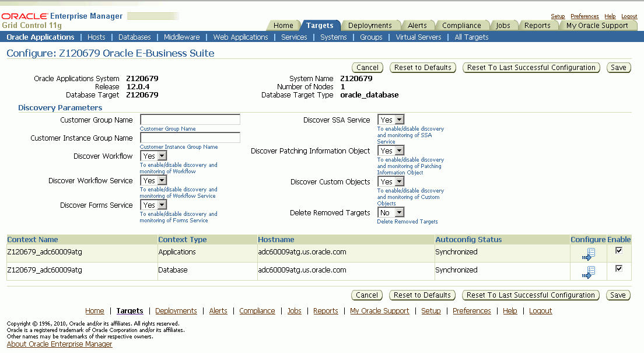Open Discover Forms Service dropdown
The image size is (644, 353).
pos(153,205)
